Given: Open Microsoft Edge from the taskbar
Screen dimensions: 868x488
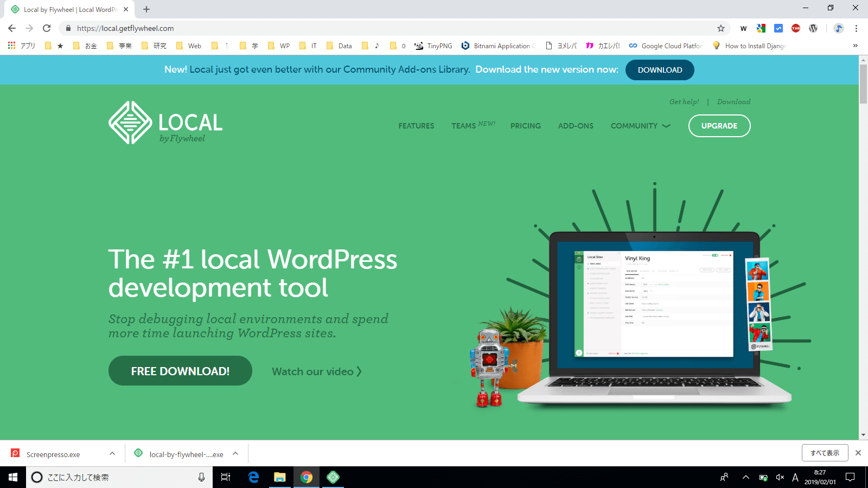Looking at the screenshot, I should [253, 477].
